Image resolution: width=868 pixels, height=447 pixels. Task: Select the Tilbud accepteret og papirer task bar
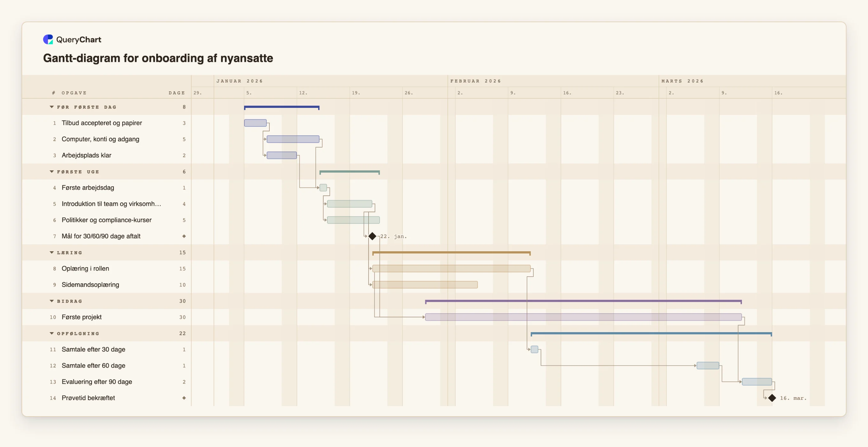(255, 123)
